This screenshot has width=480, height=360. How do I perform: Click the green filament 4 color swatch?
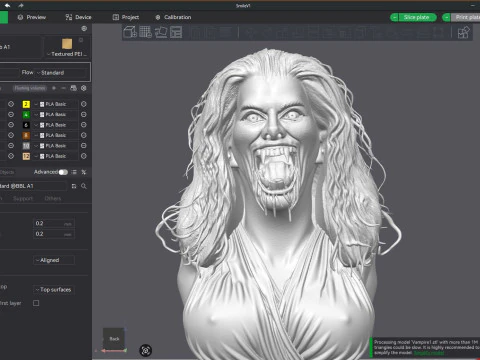[26, 114]
